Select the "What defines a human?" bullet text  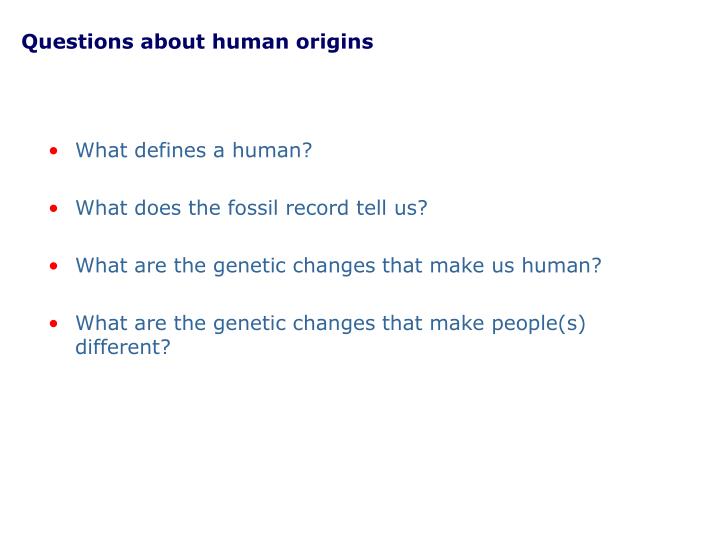click(x=194, y=150)
